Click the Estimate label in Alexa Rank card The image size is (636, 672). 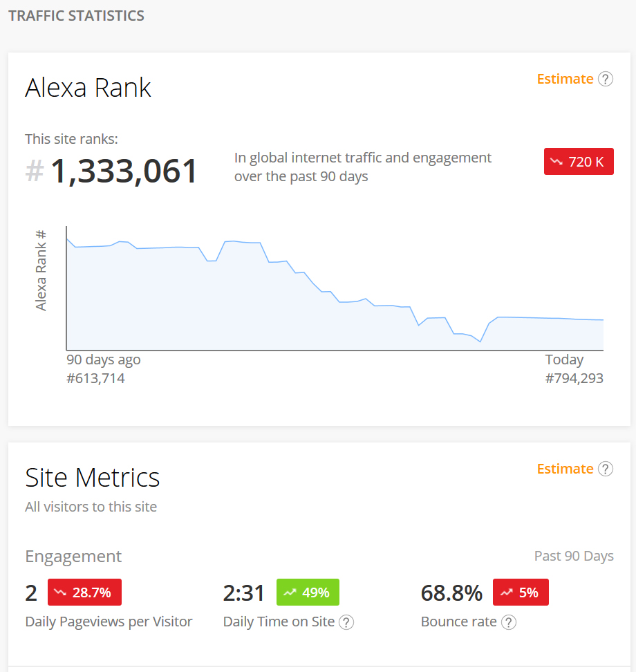[565, 79]
